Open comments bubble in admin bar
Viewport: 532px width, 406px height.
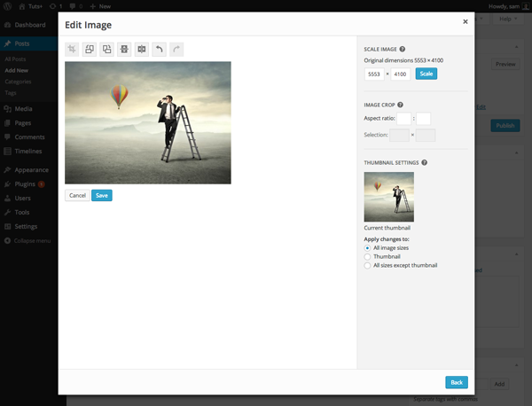(76, 6)
